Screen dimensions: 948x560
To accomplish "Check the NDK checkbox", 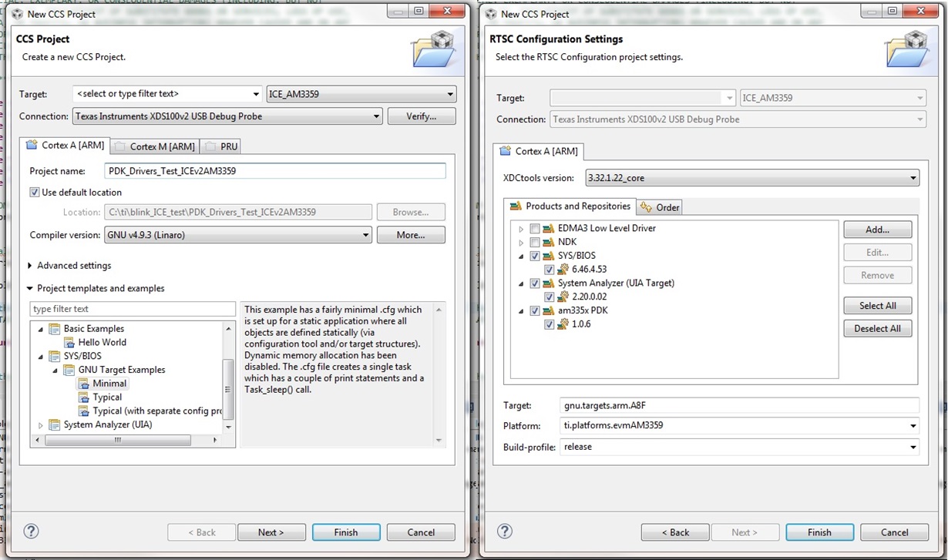I will (x=535, y=243).
